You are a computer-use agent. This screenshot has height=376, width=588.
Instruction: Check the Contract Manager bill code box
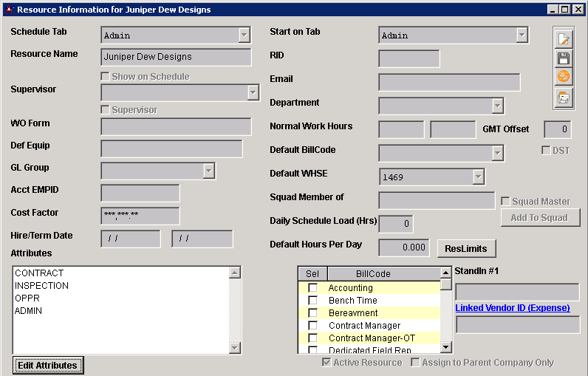pos(312,326)
